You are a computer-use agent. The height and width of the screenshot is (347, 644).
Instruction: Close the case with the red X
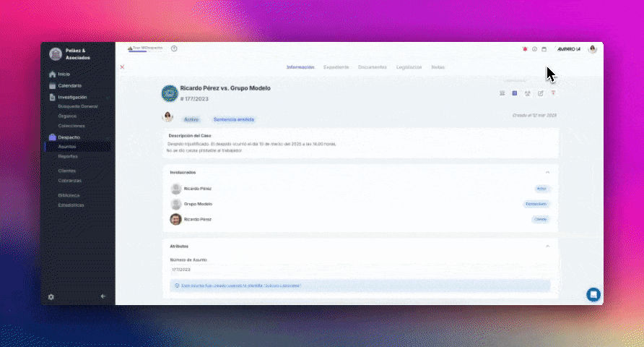[x=122, y=67]
